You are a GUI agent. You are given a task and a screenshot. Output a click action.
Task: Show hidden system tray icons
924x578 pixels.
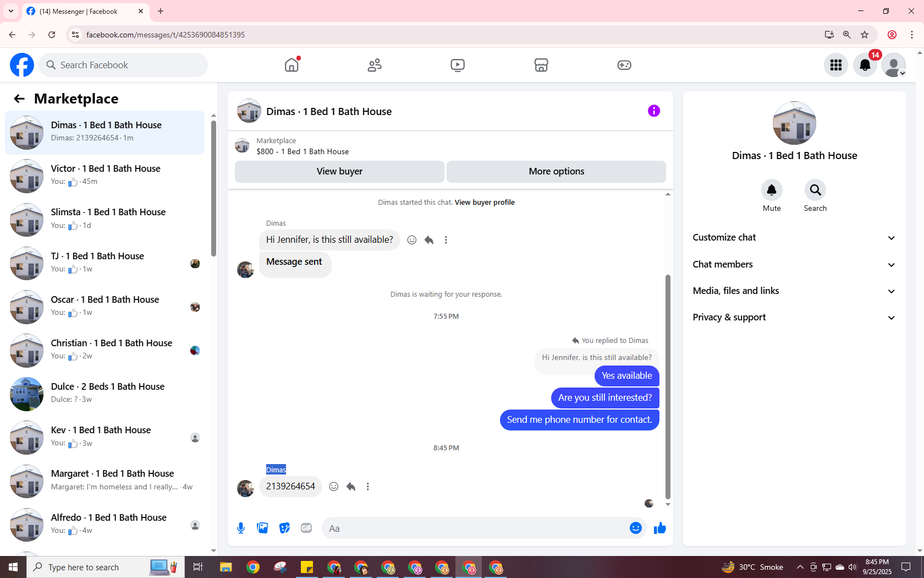coord(800,567)
